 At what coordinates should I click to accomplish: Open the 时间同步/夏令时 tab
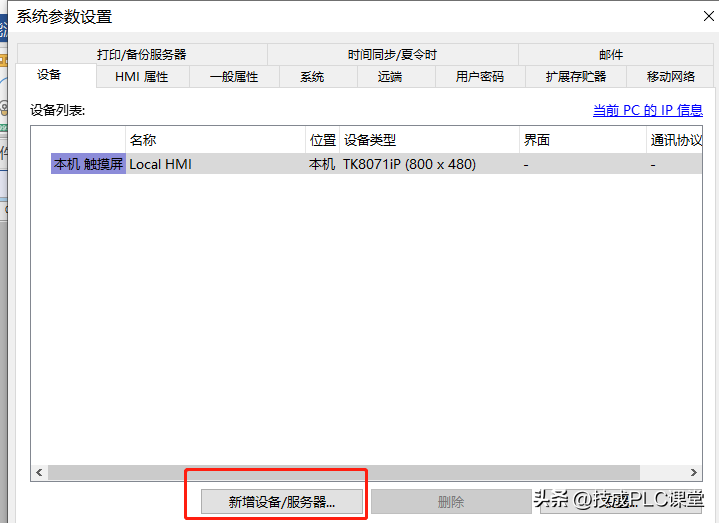click(x=392, y=55)
